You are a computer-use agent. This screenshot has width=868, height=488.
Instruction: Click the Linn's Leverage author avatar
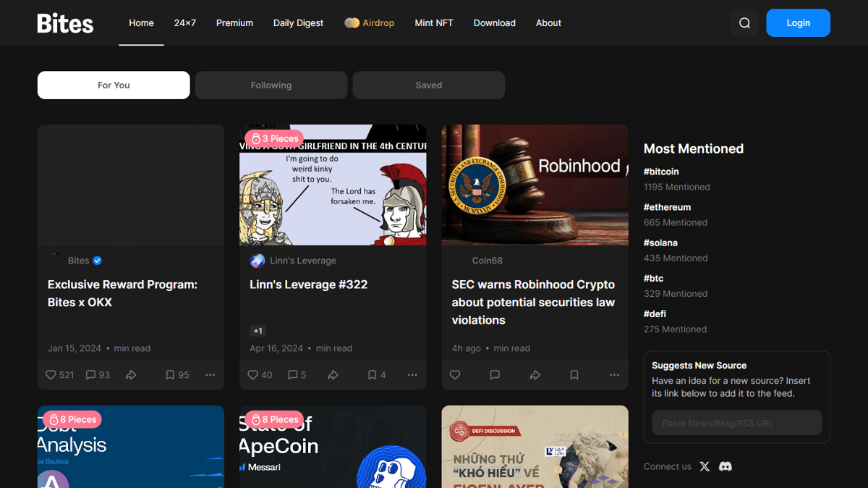click(257, 261)
